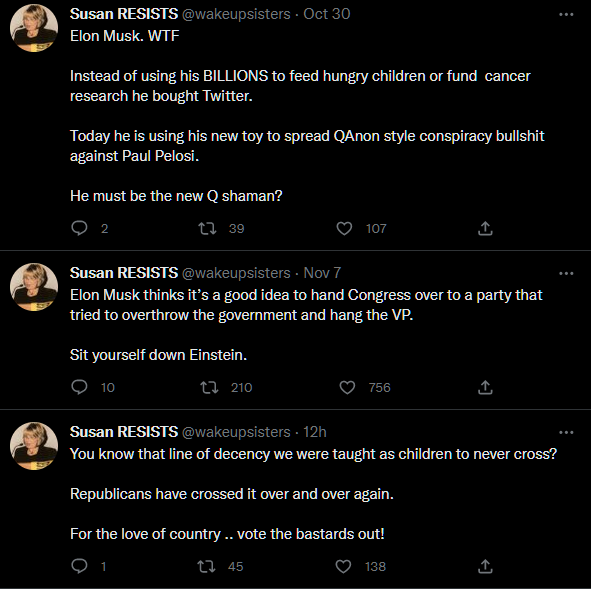This screenshot has height=589, width=591.
Task: Click the profile avatar on the Nov 7 tweet
Action: pos(34,287)
